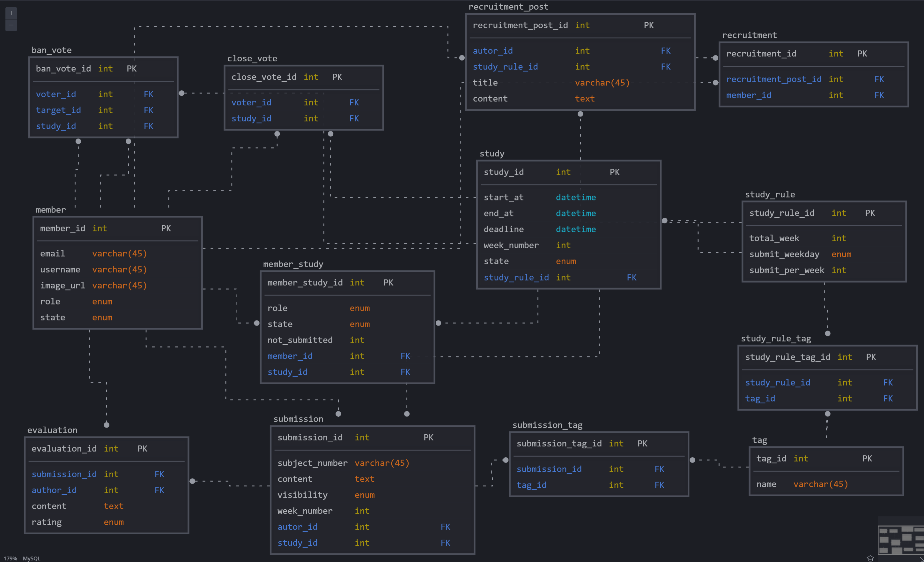Select the study_rule_id FK row in study table
This screenshot has width=924, height=562.
[516, 277]
